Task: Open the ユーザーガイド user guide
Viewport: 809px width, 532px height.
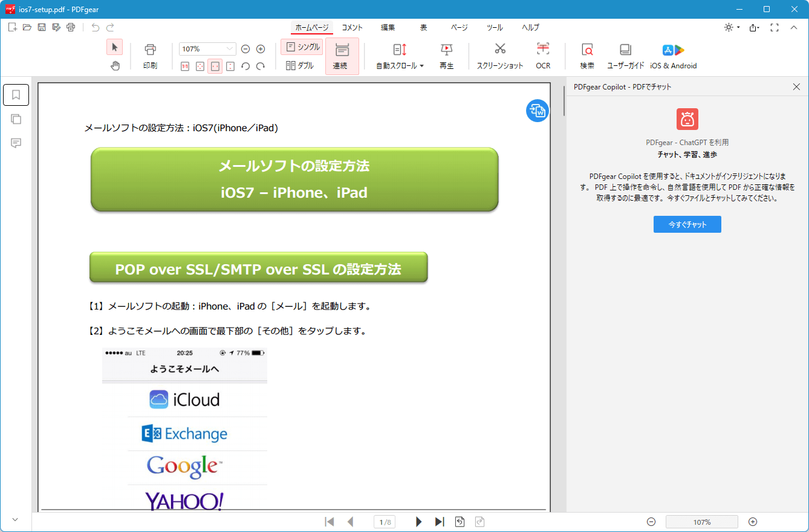Action: [625, 56]
